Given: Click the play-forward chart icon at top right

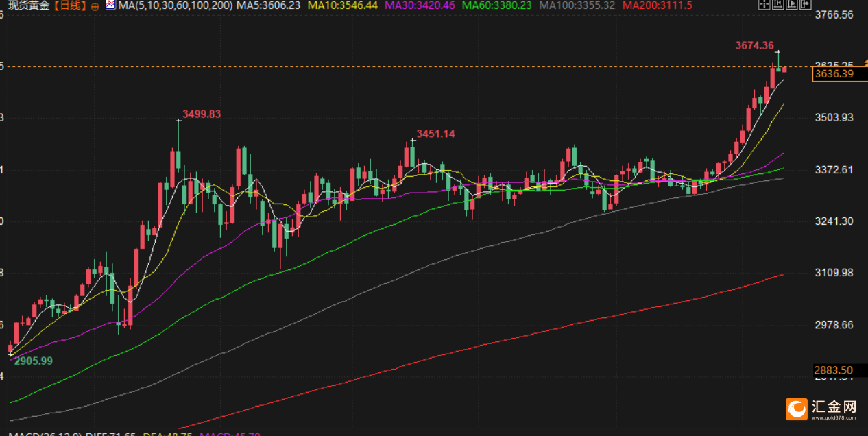Looking at the screenshot, I should pyautogui.click(x=792, y=4).
